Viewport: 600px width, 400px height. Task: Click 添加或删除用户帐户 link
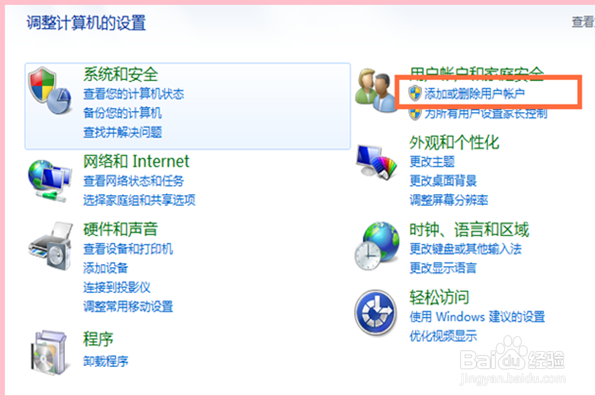[474, 93]
